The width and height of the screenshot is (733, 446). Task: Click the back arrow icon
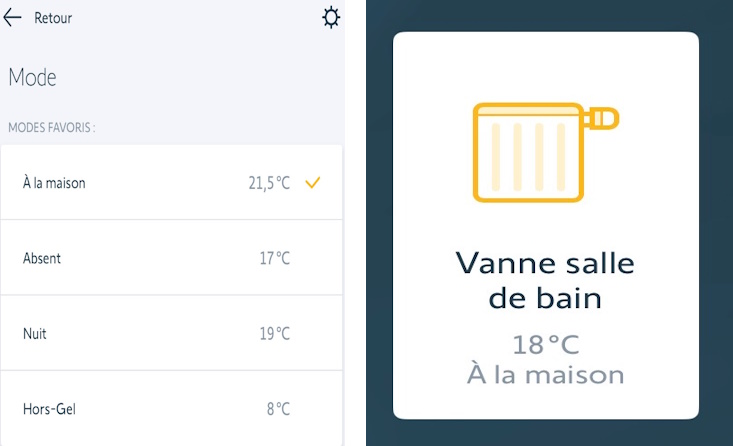[13, 18]
